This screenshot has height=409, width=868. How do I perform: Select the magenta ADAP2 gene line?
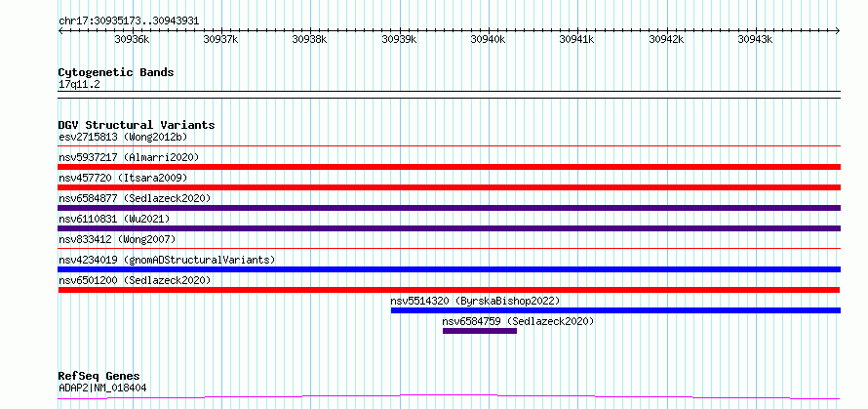tap(449, 397)
